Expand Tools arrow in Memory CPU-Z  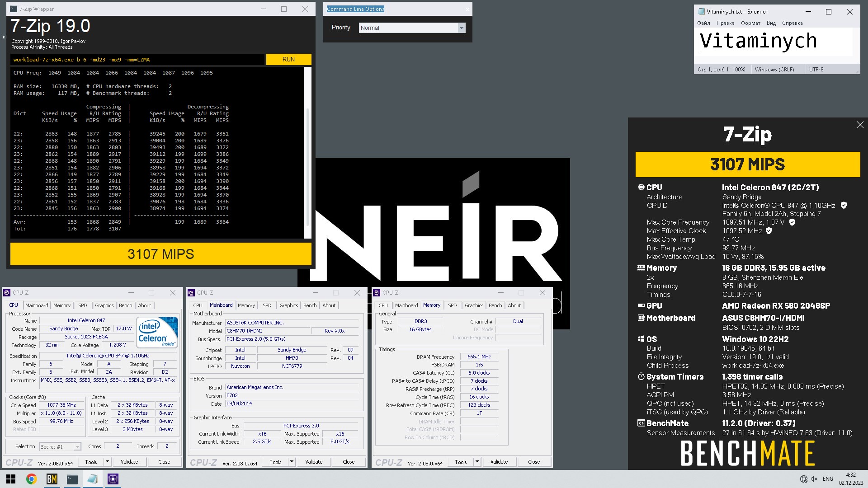click(477, 462)
